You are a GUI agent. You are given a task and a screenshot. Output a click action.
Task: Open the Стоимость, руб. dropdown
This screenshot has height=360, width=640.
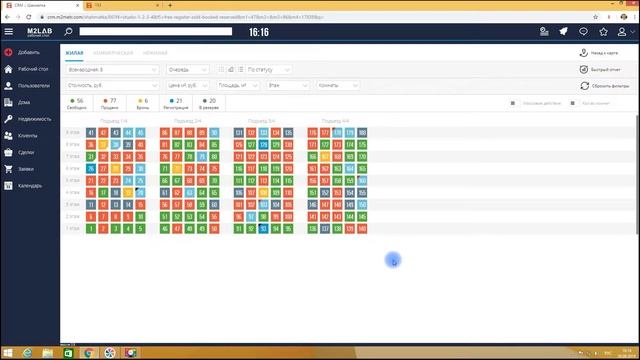(x=112, y=85)
